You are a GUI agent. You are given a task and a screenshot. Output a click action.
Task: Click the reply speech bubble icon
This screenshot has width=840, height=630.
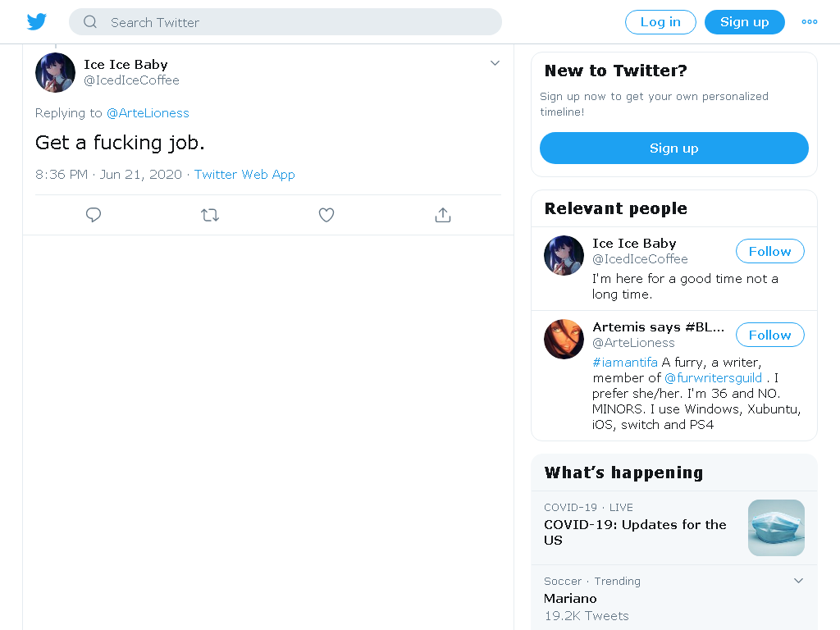(x=94, y=215)
